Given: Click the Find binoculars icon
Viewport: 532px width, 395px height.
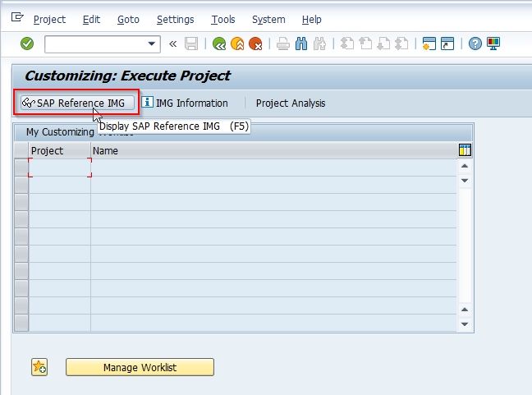Looking at the screenshot, I should (x=301, y=44).
